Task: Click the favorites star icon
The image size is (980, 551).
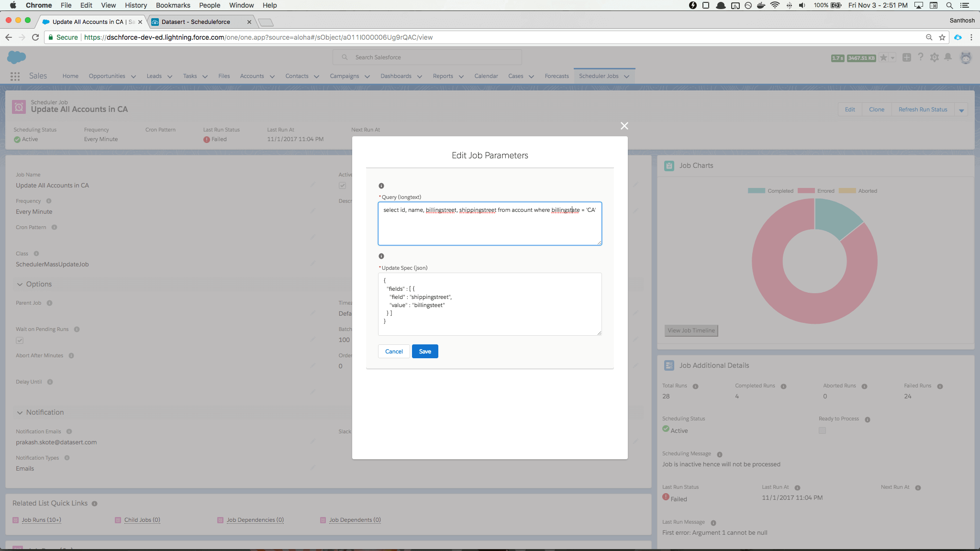Action: (x=883, y=57)
